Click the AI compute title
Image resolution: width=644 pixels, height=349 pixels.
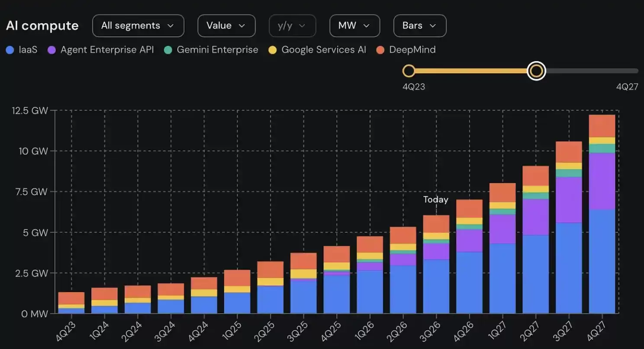[x=42, y=26]
